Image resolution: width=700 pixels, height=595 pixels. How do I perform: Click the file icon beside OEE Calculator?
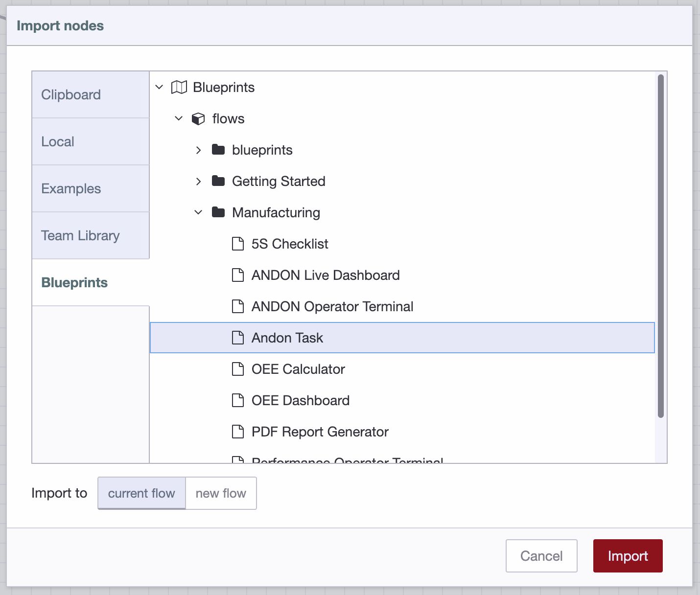pos(238,369)
